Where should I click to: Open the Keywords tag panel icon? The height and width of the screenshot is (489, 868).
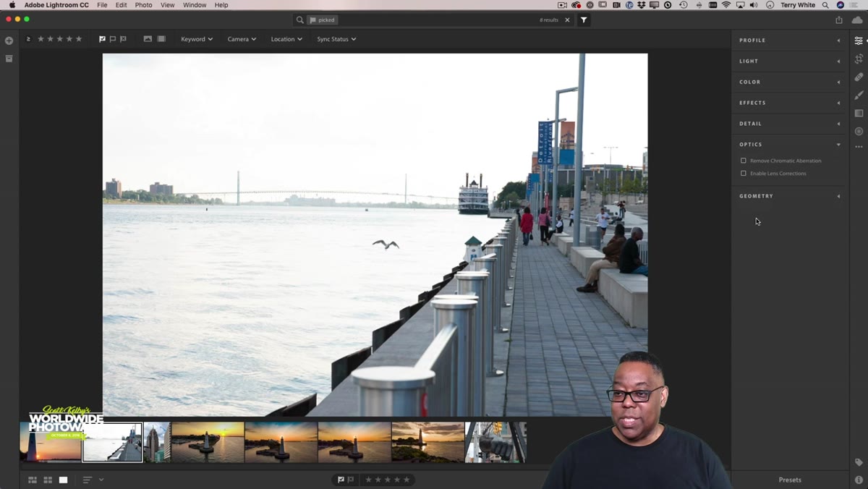[859, 462]
